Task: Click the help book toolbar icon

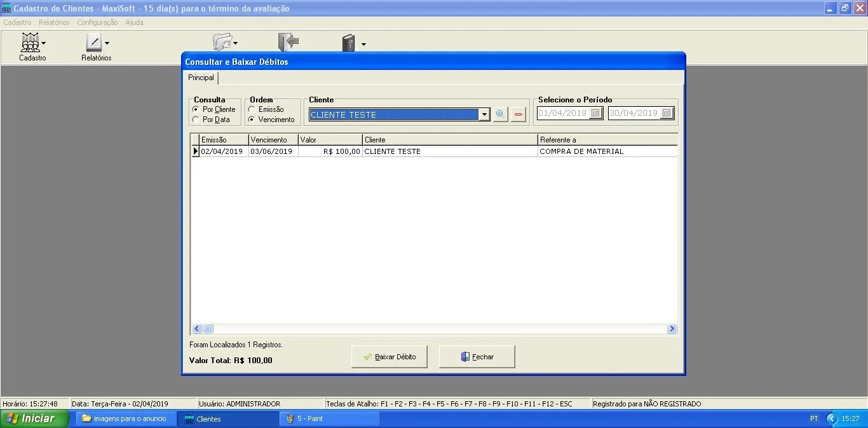Action: coord(349,43)
